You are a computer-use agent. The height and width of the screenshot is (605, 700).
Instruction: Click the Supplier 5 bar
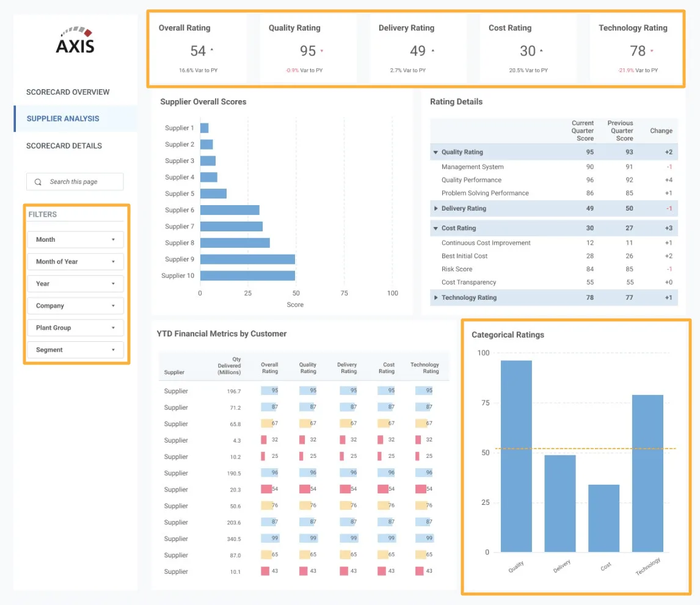pos(213,194)
